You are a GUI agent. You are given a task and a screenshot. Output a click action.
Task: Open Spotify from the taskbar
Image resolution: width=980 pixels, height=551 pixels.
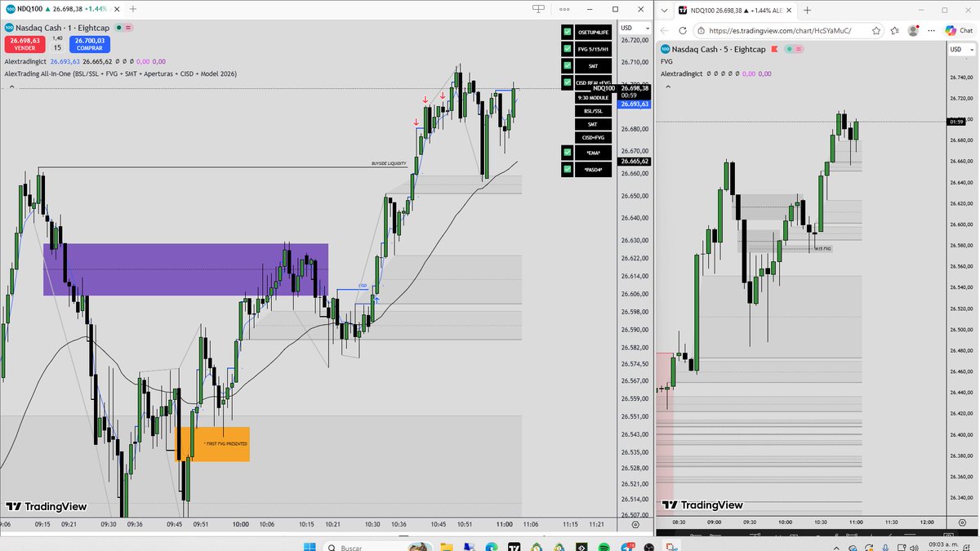click(604, 546)
